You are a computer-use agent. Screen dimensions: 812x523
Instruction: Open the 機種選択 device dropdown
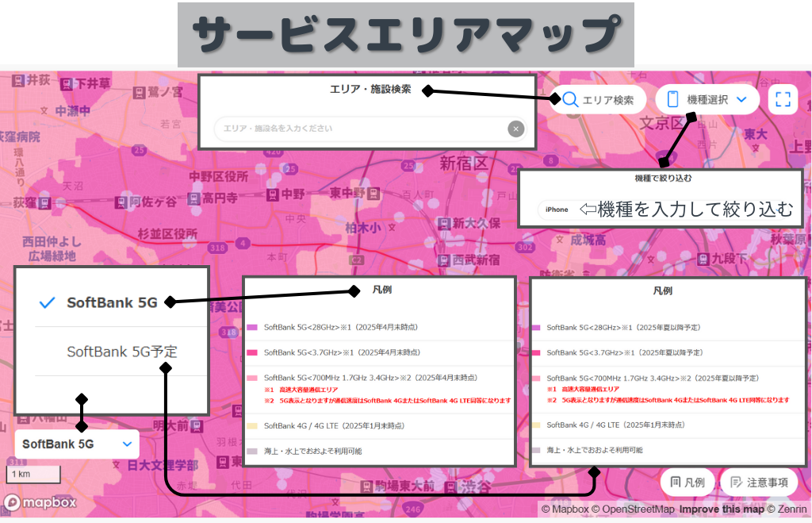pyautogui.click(x=707, y=99)
